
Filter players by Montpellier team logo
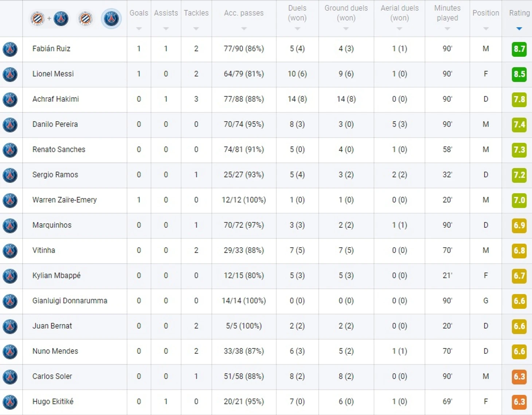coord(85,19)
